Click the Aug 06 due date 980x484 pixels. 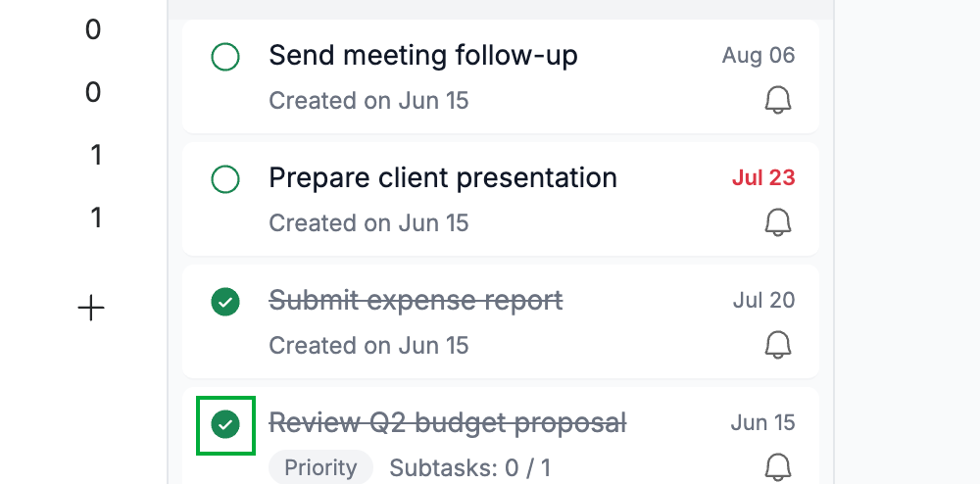pos(759,56)
